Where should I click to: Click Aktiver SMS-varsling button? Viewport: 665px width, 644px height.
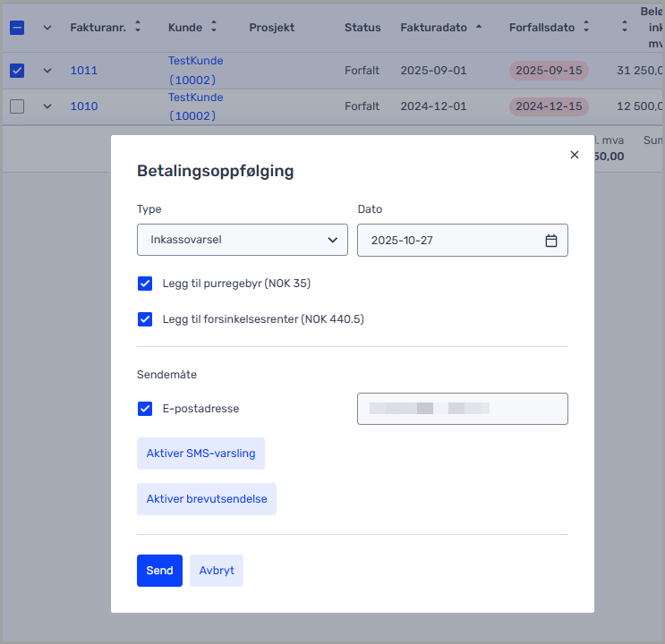click(200, 453)
